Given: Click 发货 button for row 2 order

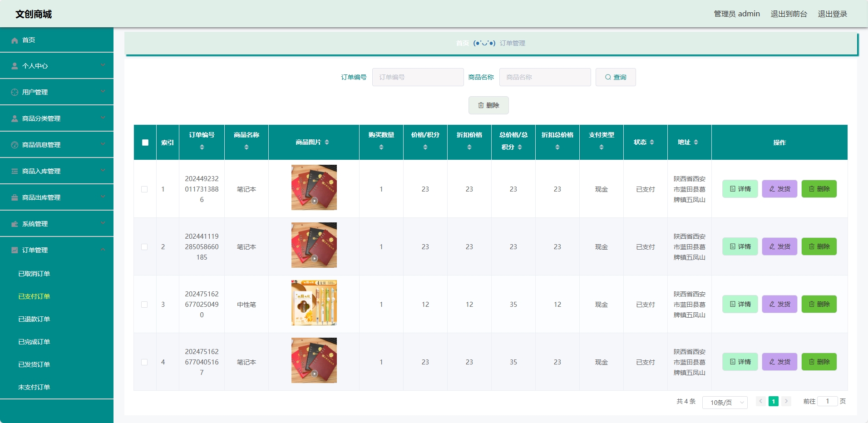Looking at the screenshot, I should 779,246.
